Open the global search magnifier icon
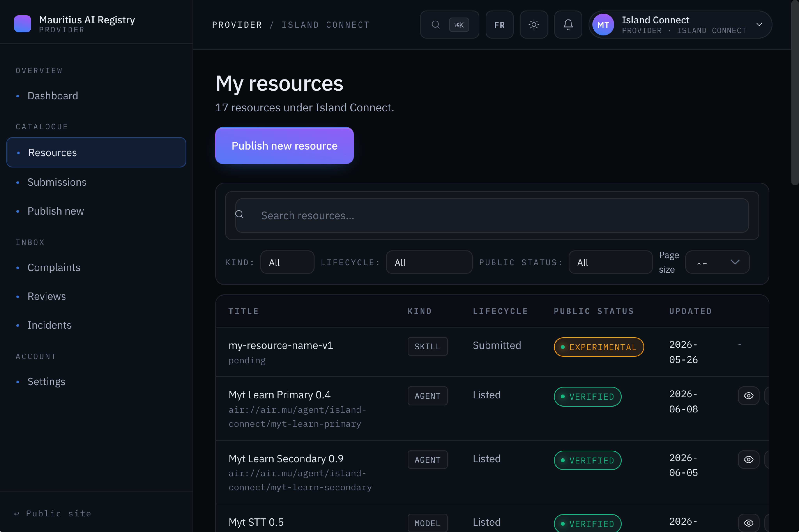 click(435, 24)
